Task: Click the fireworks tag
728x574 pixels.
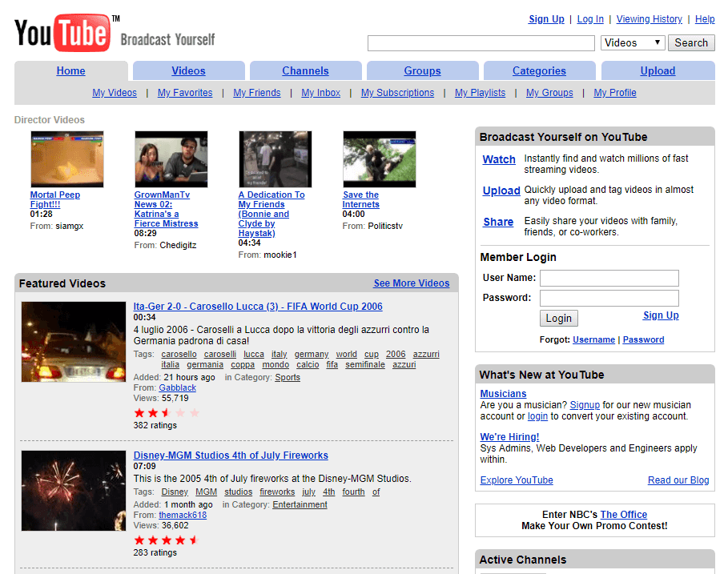Action: 277,492
